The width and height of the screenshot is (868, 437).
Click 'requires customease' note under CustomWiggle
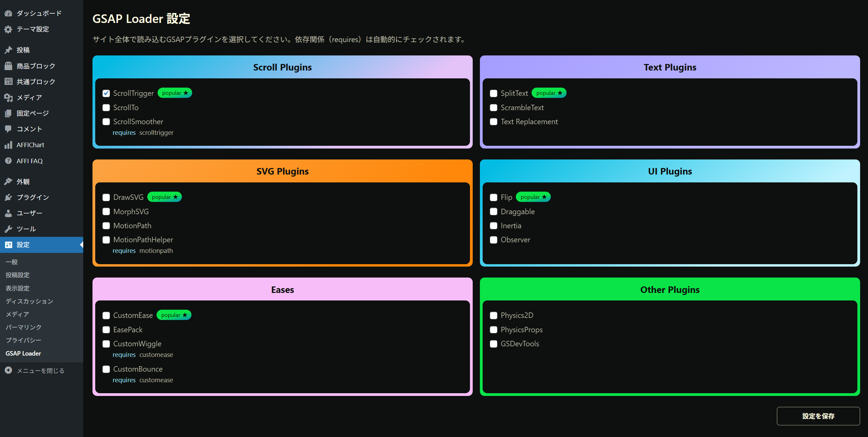click(143, 355)
